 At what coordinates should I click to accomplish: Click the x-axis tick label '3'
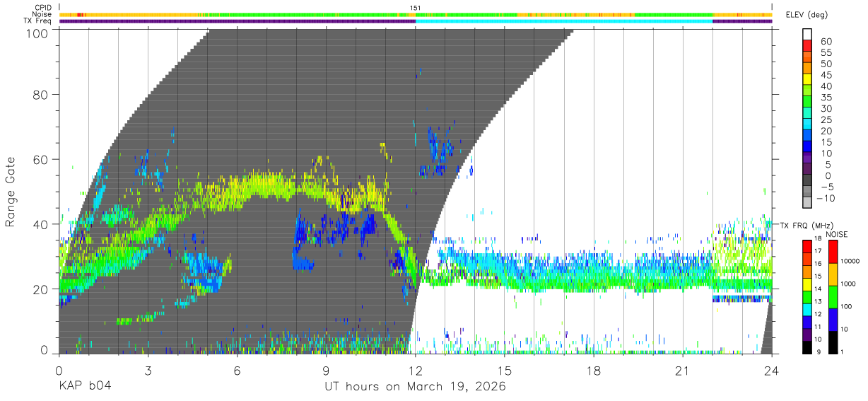[148, 371]
